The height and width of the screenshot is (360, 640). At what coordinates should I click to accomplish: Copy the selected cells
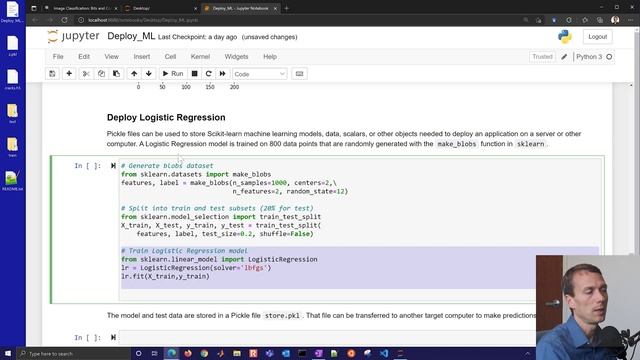tap(101, 74)
